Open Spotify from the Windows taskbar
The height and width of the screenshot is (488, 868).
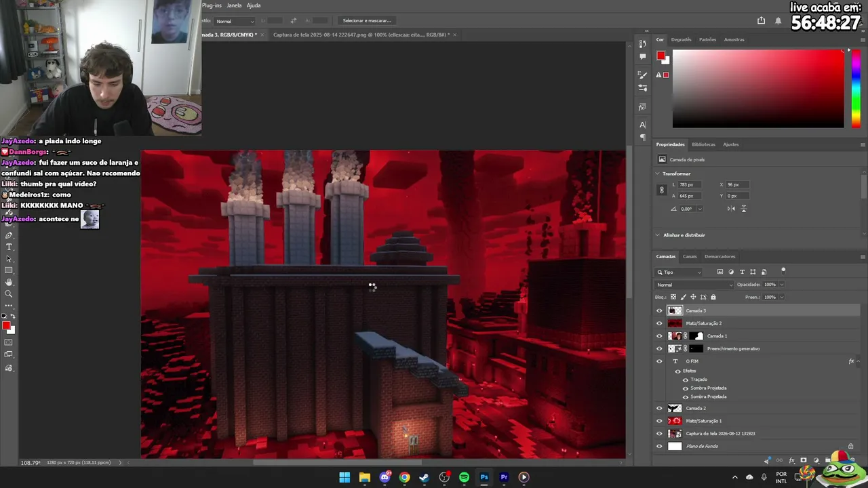pyautogui.click(x=464, y=477)
